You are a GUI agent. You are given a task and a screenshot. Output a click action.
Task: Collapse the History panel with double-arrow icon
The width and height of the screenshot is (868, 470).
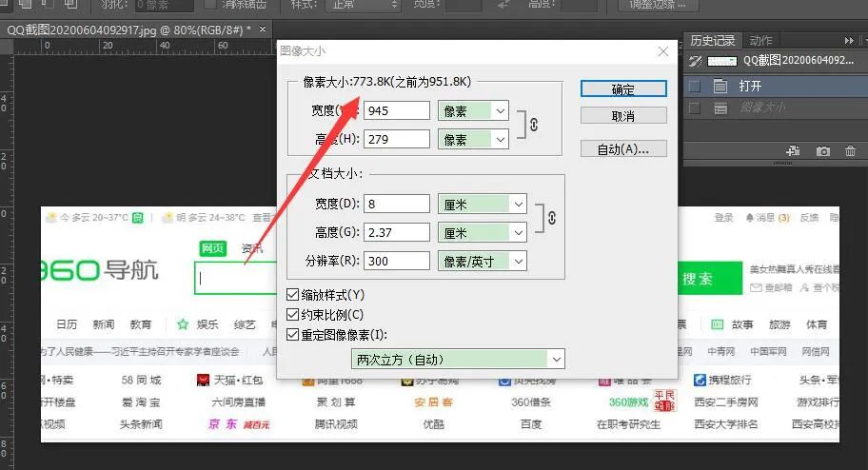(x=849, y=40)
